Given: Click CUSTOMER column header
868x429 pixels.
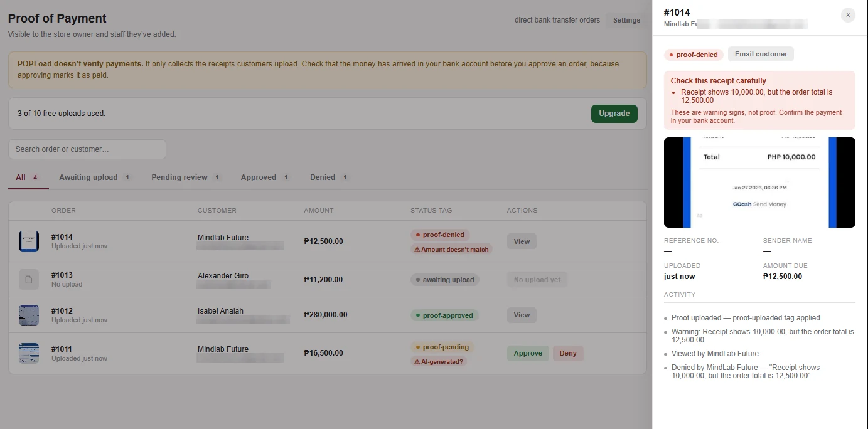Looking at the screenshot, I should (x=217, y=211).
